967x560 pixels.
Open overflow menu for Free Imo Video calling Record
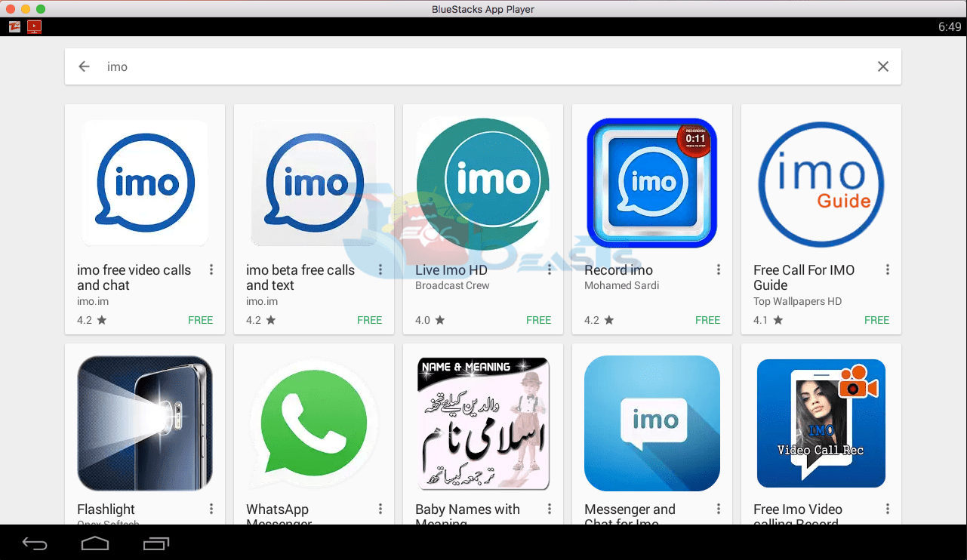point(888,509)
